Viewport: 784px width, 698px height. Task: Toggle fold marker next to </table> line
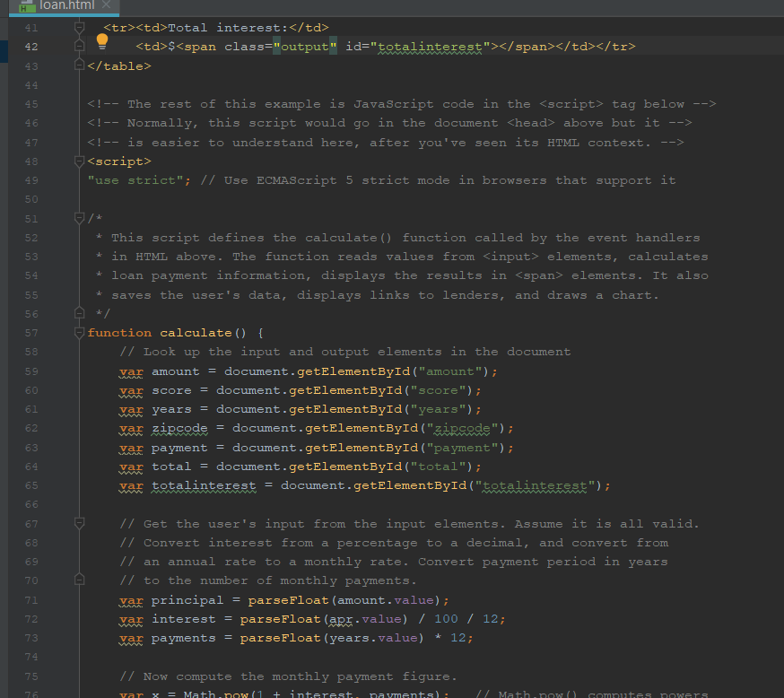[x=79, y=65]
